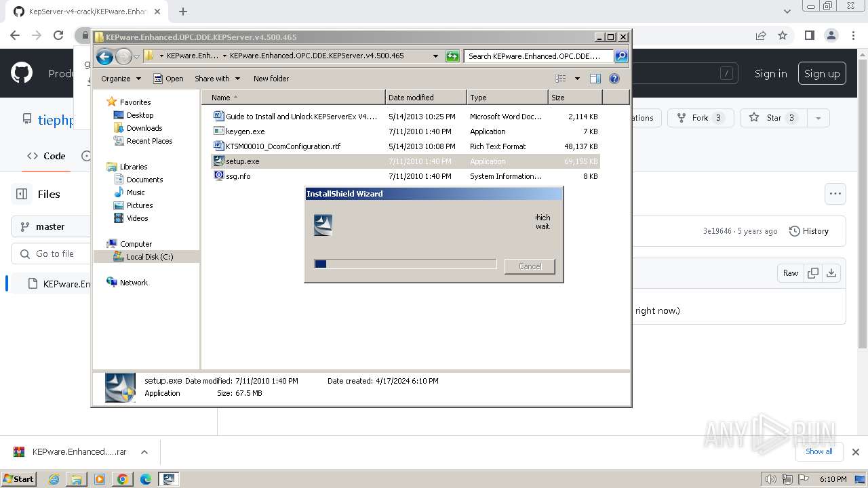The width and height of the screenshot is (868, 488).
Task: Open the Explorer help question mark icon
Action: pyautogui.click(x=614, y=79)
